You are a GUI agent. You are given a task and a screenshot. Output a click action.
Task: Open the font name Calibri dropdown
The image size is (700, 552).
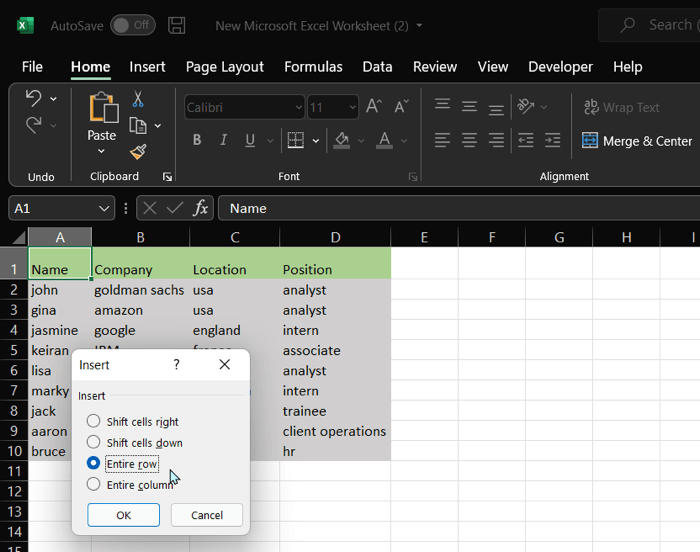click(298, 107)
